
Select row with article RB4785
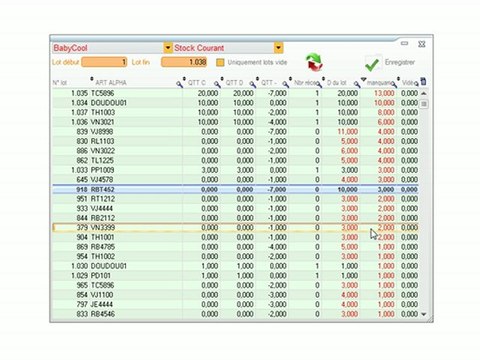(235, 247)
